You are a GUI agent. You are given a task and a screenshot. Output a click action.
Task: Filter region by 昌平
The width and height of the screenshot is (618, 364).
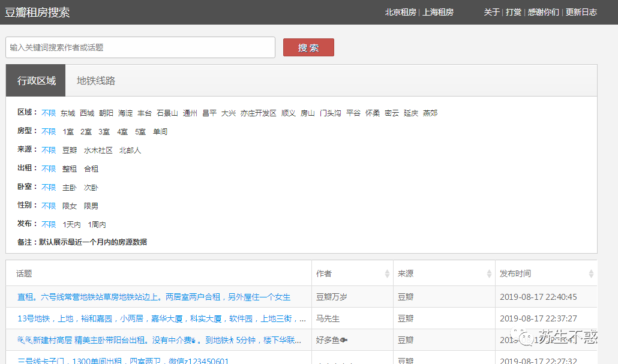209,113
